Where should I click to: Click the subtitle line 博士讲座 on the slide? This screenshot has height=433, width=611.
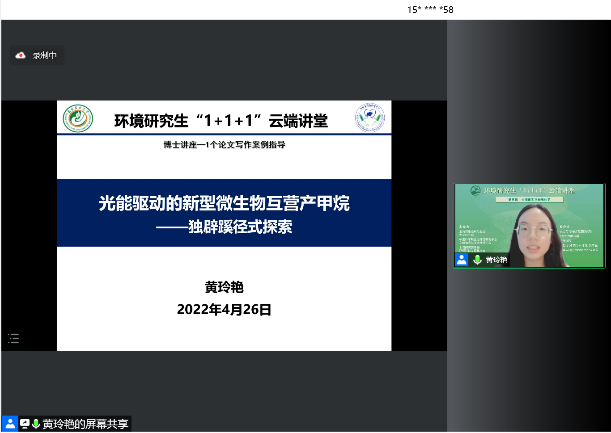(x=223, y=146)
